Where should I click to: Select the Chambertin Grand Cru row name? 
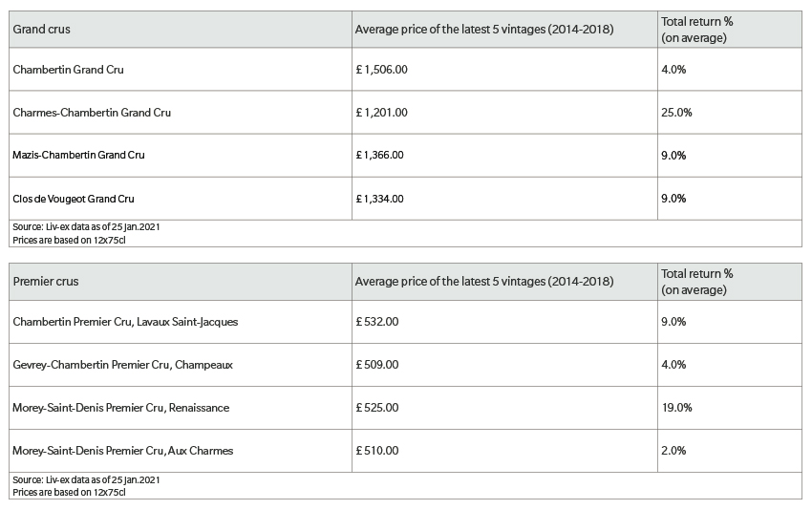(69, 70)
